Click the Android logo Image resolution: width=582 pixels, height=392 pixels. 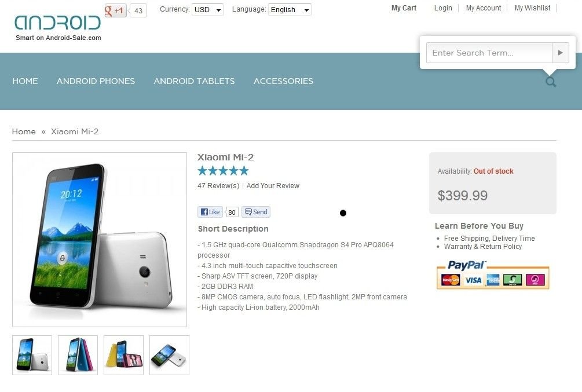coord(57,23)
